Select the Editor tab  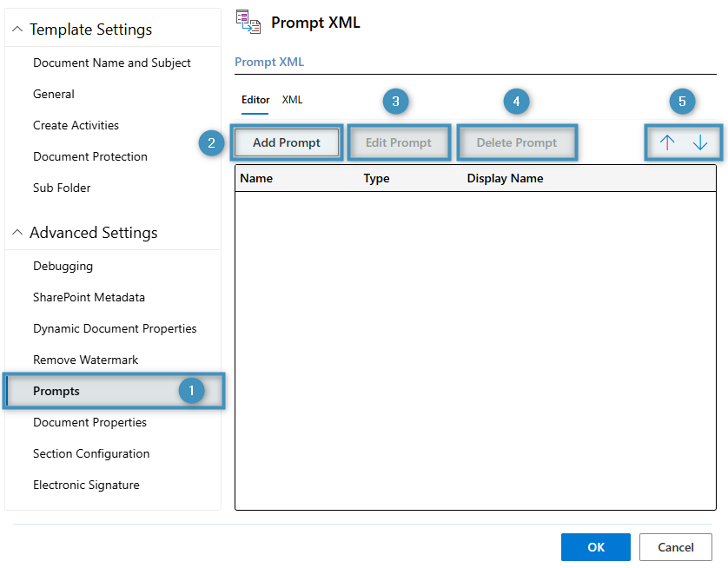tap(255, 100)
